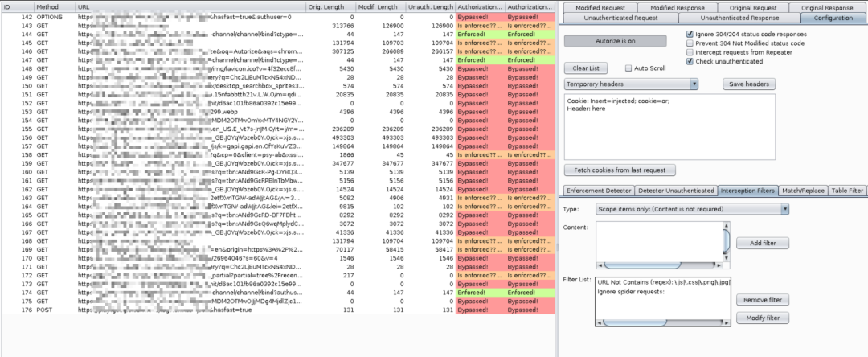Open the Match/Replace tab
Image resolution: width=868 pixels, height=357 pixels.
coord(803,191)
